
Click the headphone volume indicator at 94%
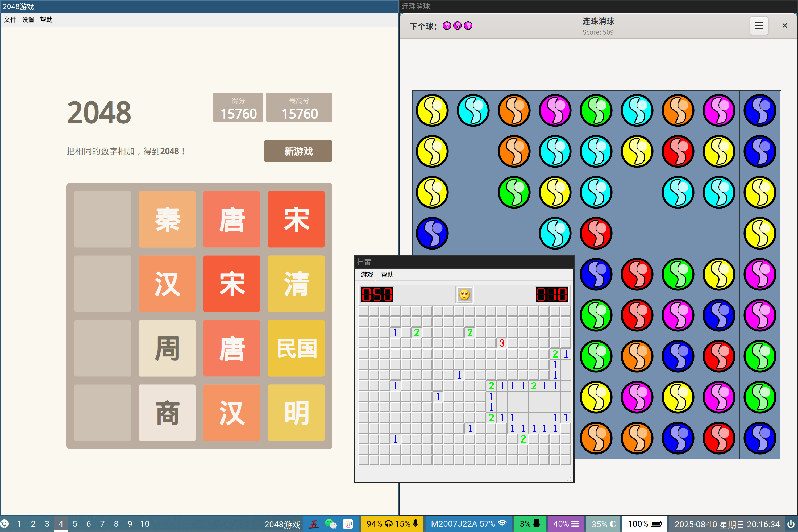379,524
